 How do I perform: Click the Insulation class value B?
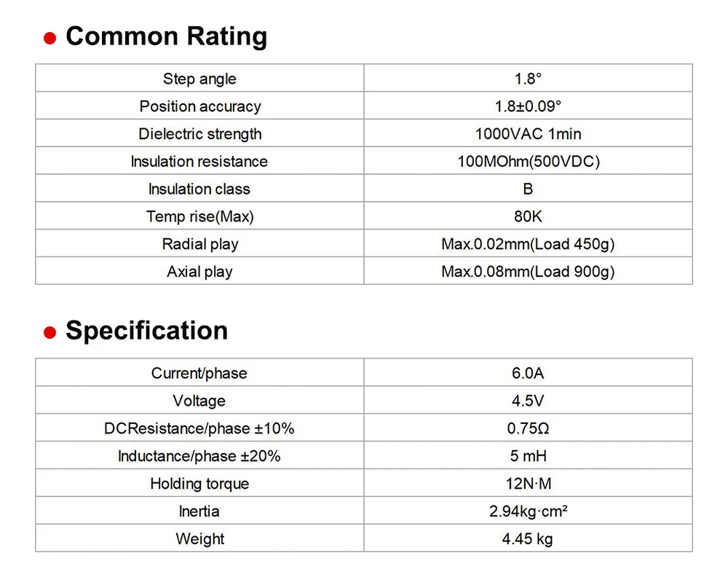pyautogui.click(x=528, y=189)
